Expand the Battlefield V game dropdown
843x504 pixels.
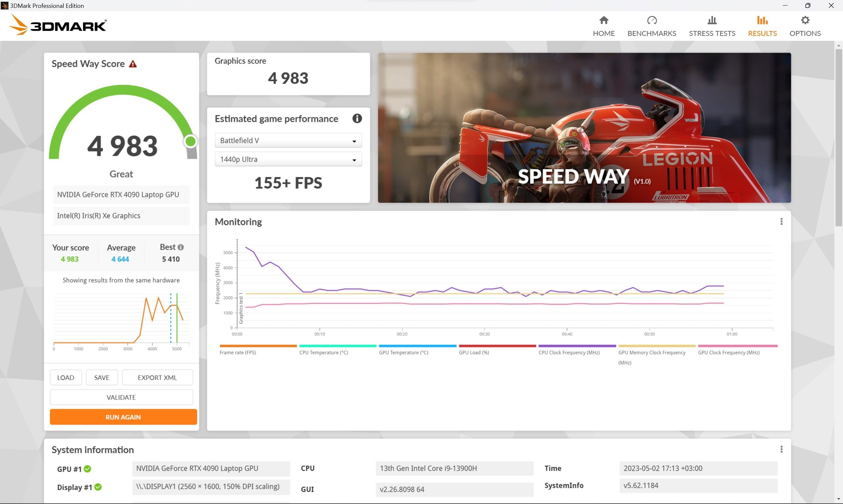(288, 140)
